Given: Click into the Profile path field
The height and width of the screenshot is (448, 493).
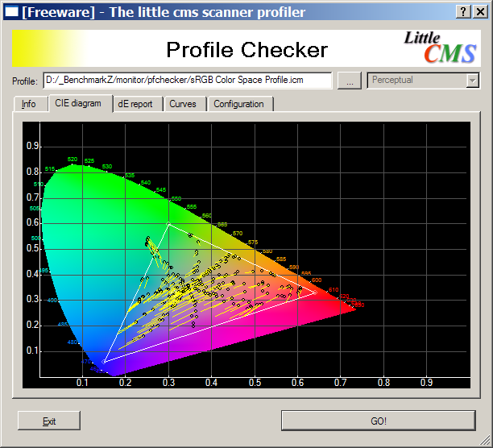Looking at the screenshot, I should tap(188, 81).
